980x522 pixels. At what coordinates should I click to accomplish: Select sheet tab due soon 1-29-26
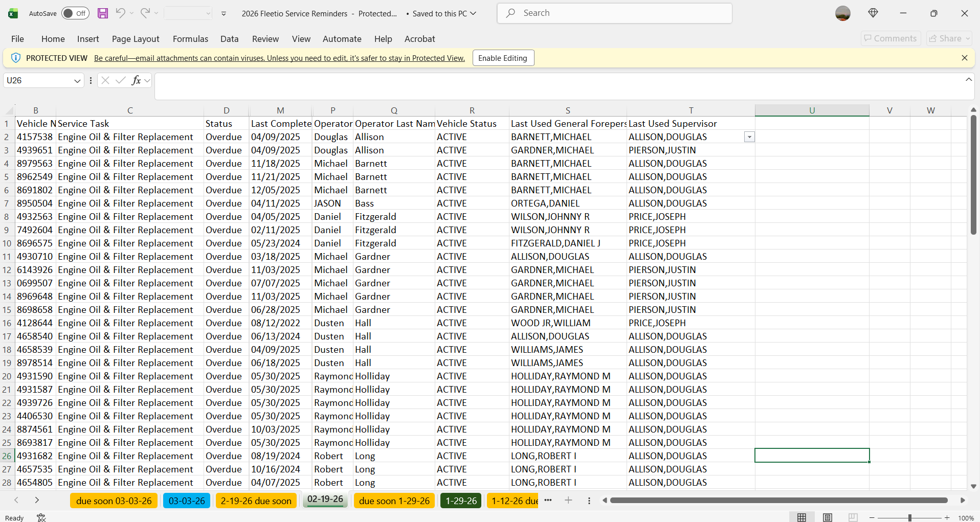(x=394, y=501)
